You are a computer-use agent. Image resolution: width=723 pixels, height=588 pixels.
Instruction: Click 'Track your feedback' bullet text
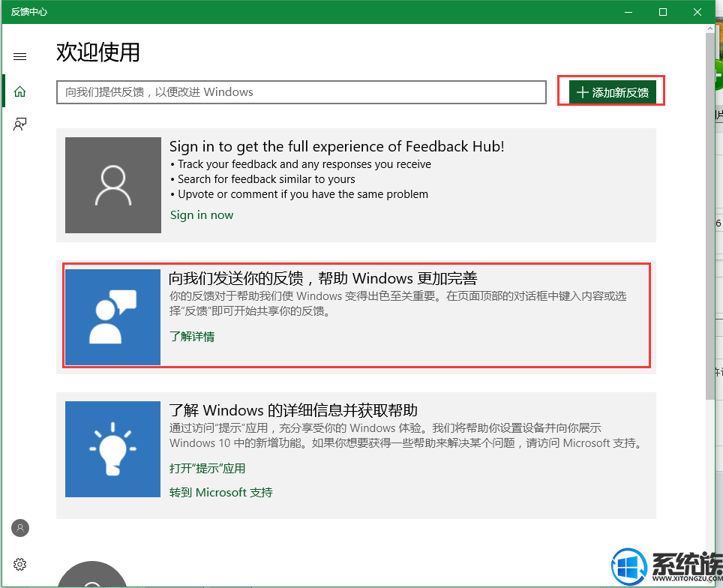tap(304, 164)
